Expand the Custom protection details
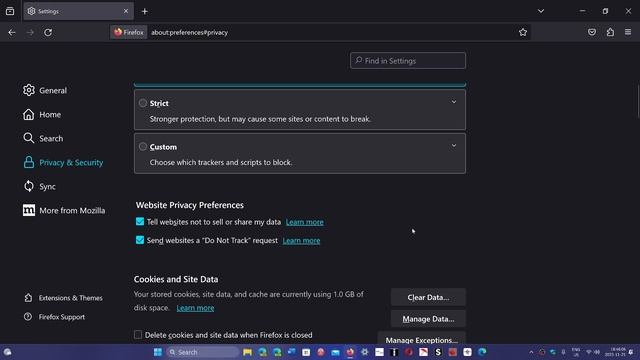 [x=453, y=146]
